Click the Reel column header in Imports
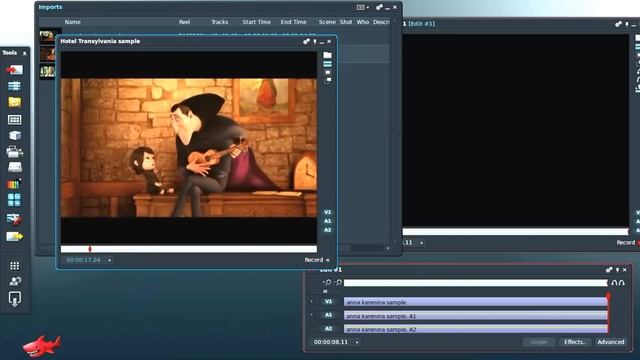The height and width of the screenshot is (360, 640). (184, 22)
